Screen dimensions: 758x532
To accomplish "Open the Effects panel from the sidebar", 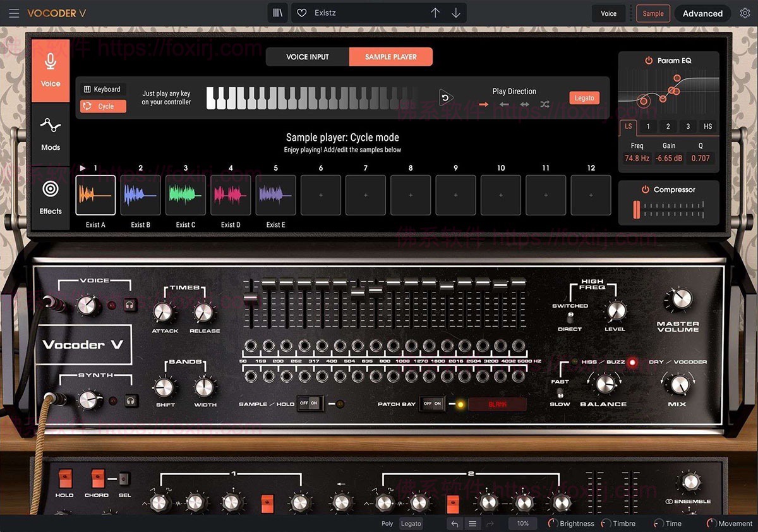I will [x=51, y=198].
